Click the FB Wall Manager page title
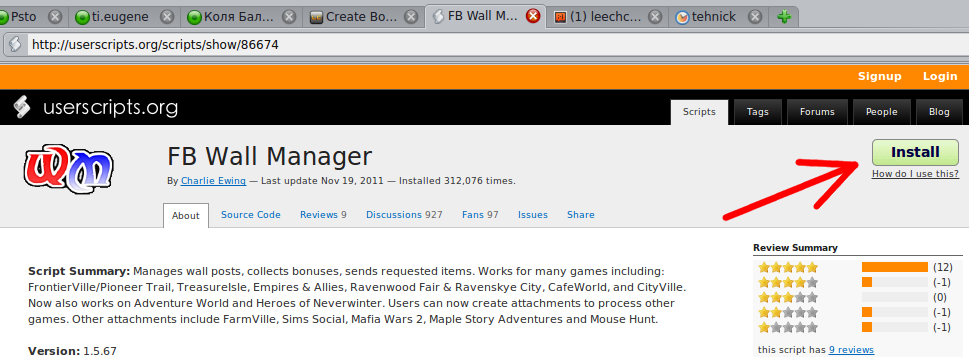969x361 pixels. pyautogui.click(x=270, y=156)
